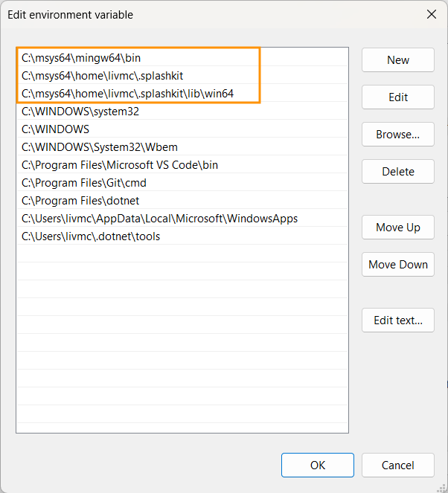The width and height of the screenshot is (448, 493).
Task: Click the Move Down button
Action: (397, 265)
